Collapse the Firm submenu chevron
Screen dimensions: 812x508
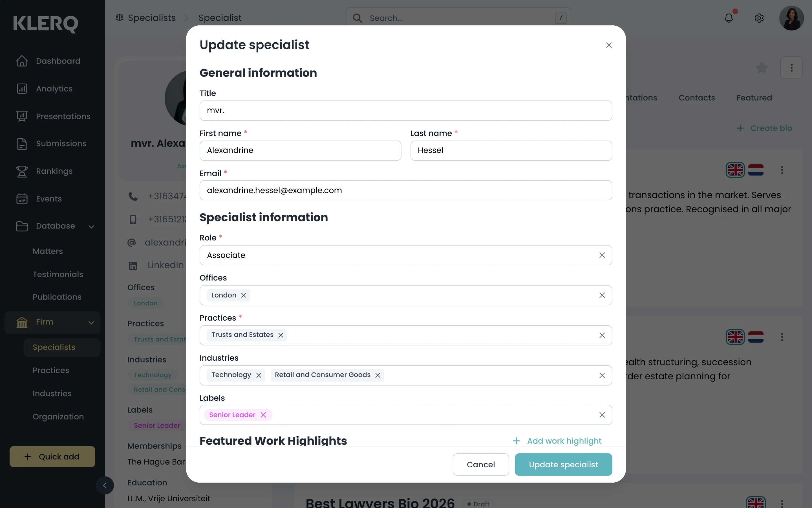pyautogui.click(x=91, y=323)
